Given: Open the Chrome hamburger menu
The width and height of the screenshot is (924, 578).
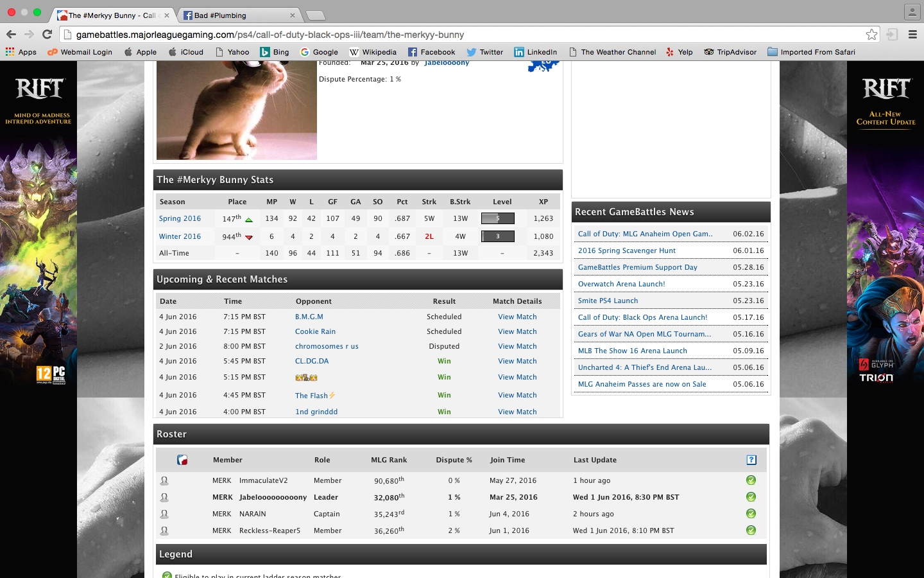Looking at the screenshot, I should click(912, 35).
